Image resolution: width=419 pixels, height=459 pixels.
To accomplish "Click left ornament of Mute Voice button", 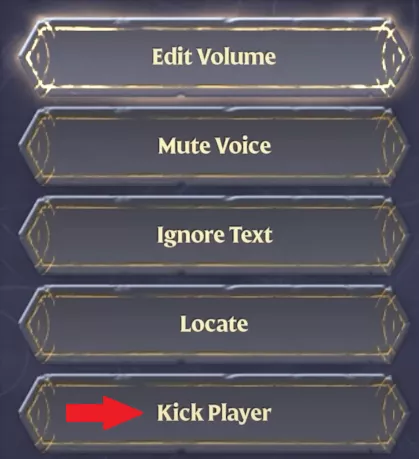I will 37,146.
